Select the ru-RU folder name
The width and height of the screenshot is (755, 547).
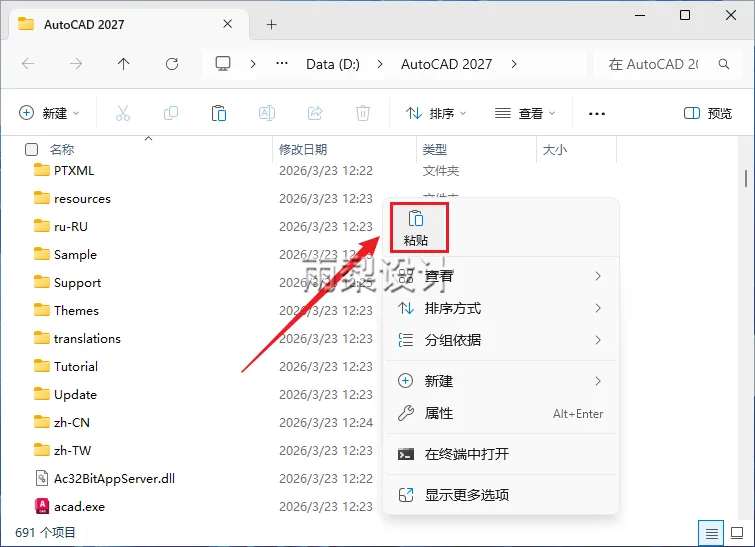pos(71,226)
